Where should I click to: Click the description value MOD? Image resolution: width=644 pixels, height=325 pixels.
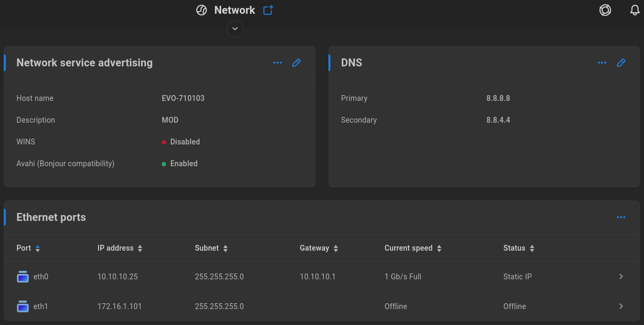coord(170,120)
